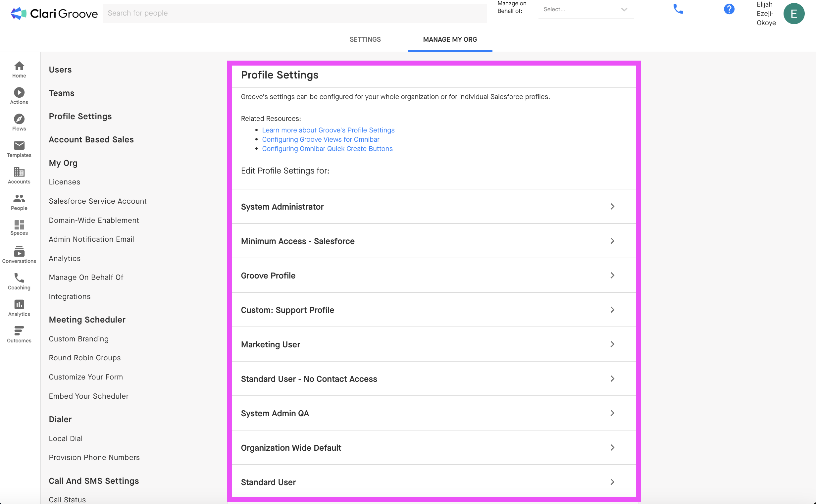Expand the last Standard User row

[x=434, y=482]
